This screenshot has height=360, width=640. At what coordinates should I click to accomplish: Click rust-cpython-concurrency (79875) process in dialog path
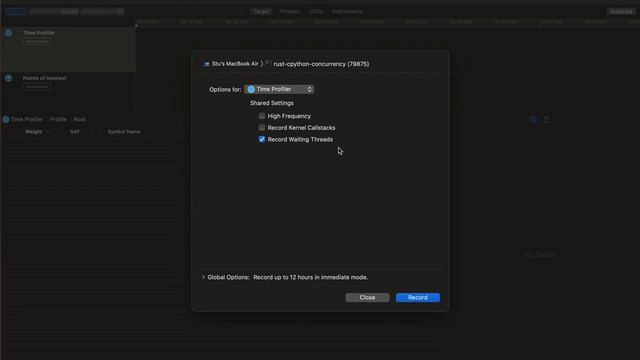pos(321,64)
